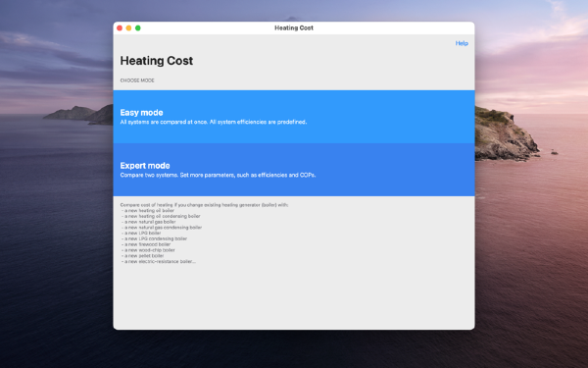The width and height of the screenshot is (588, 368).
Task: Click 'a new natural gas condensing boiler' line
Action: tap(162, 228)
